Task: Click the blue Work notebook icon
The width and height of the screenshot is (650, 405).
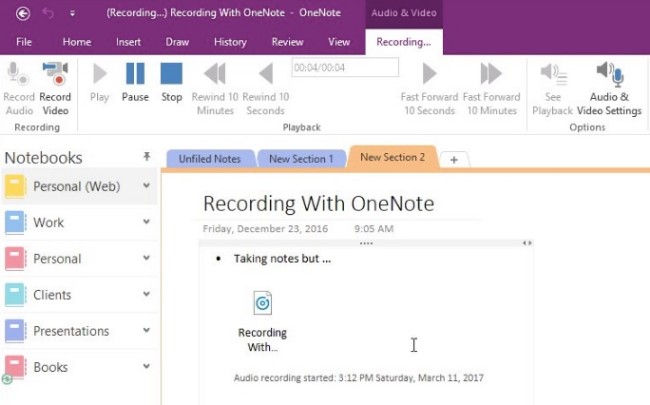Action: coord(15,223)
